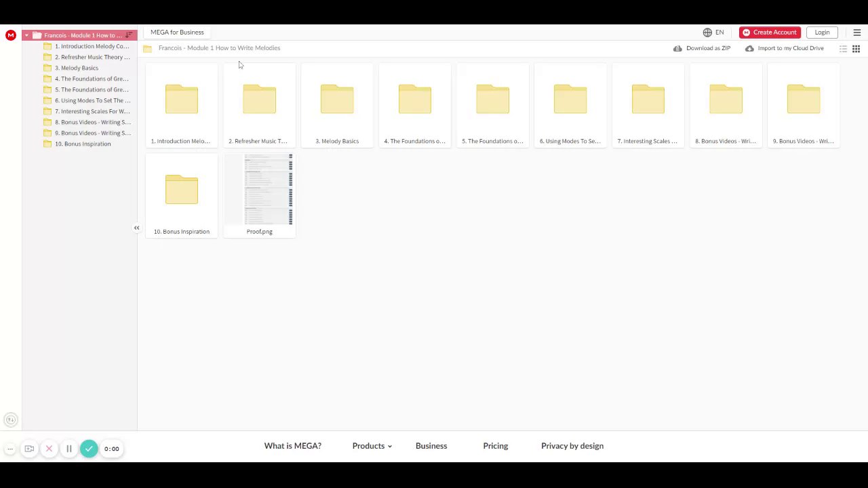Cancel recording with the red X

pos(49,449)
